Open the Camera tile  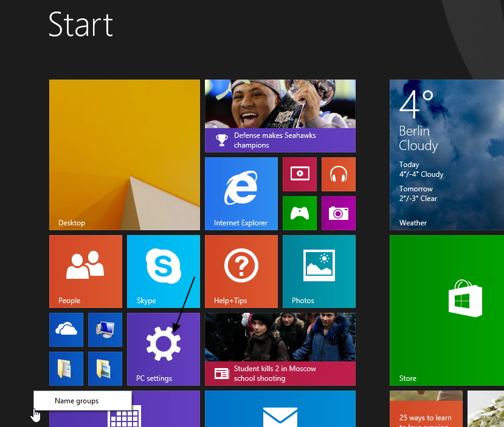point(339,213)
